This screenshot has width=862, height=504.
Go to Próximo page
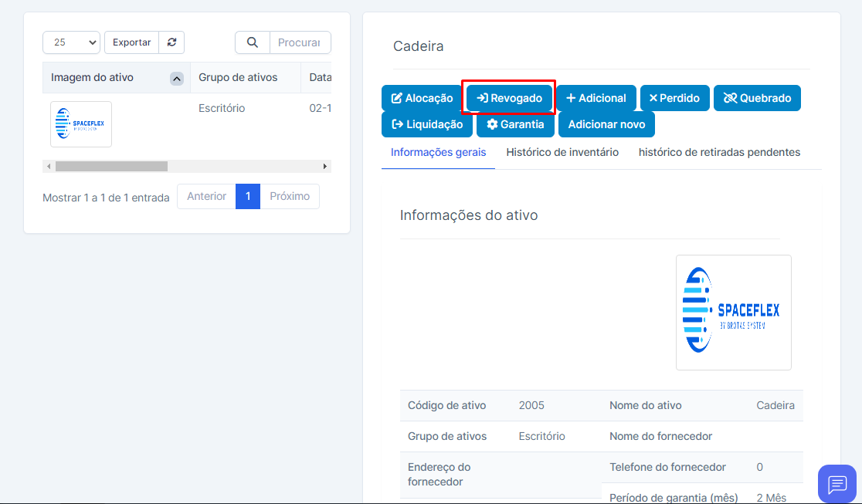point(290,196)
